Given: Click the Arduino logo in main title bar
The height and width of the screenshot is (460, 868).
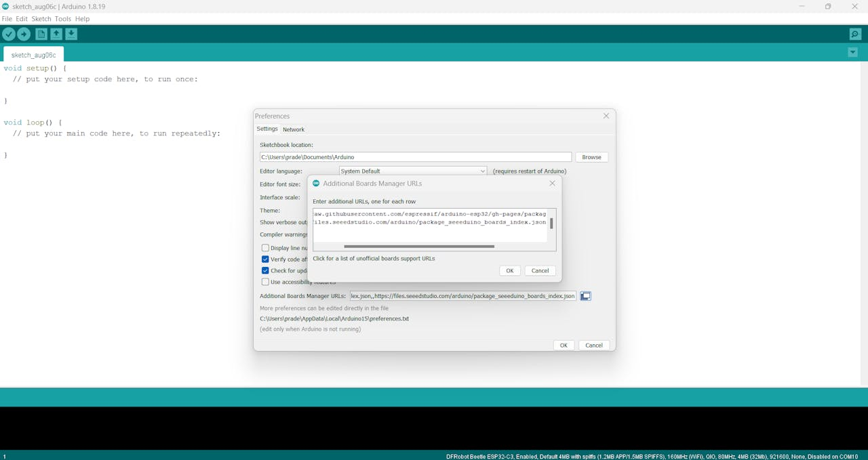Looking at the screenshot, I should click(6, 6).
